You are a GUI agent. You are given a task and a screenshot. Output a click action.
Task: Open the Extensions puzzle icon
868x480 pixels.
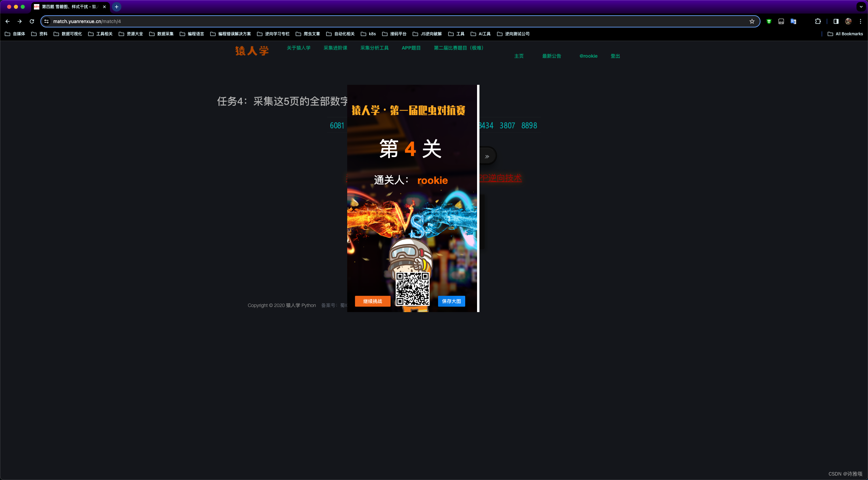[x=818, y=21]
